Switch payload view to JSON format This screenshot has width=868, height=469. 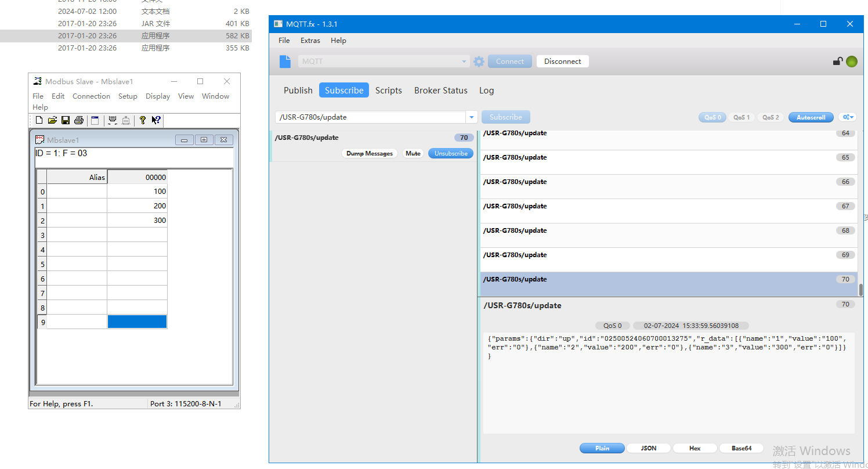(x=648, y=448)
